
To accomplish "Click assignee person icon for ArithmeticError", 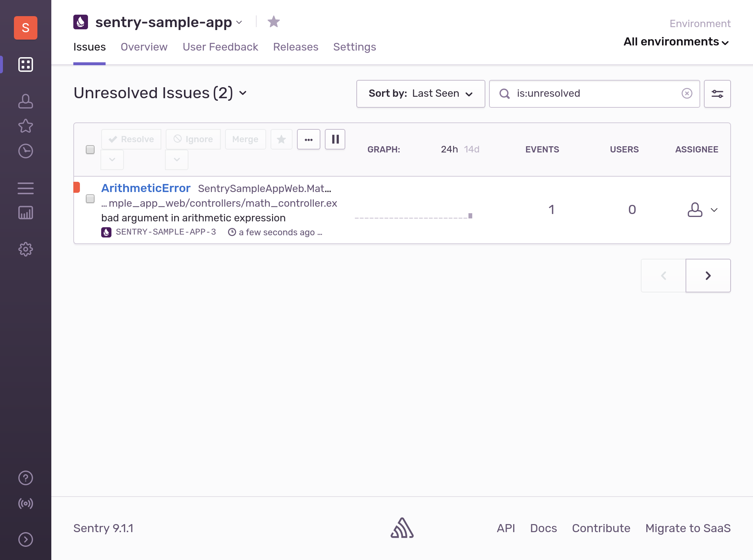I will click(x=695, y=210).
